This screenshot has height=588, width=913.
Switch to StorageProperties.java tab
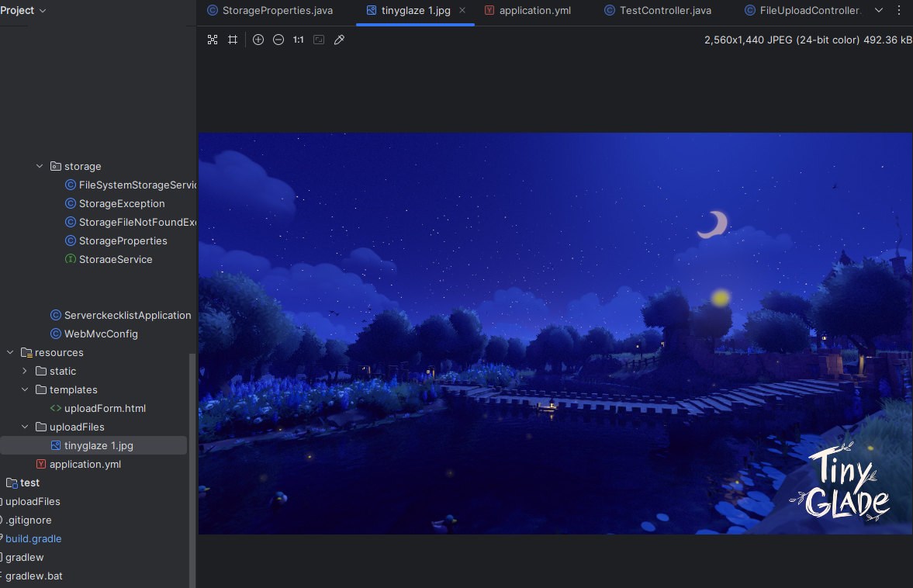(x=271, y=11)
